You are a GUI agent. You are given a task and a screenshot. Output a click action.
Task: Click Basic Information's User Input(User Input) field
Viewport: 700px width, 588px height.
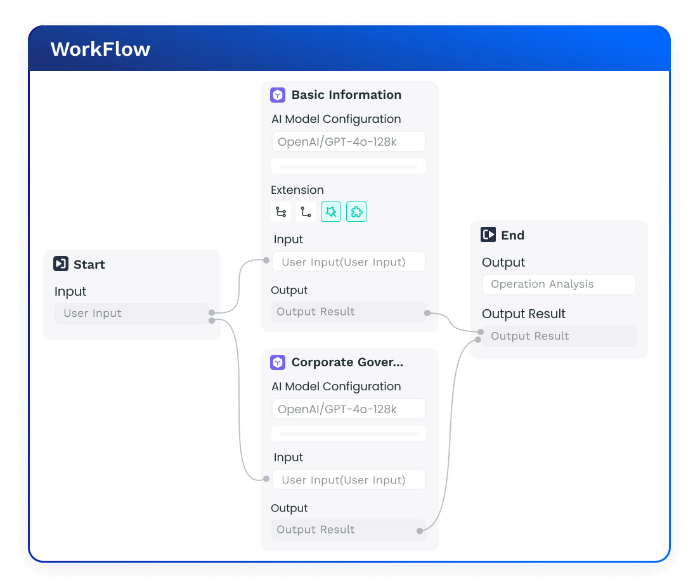tap(348, 262)
